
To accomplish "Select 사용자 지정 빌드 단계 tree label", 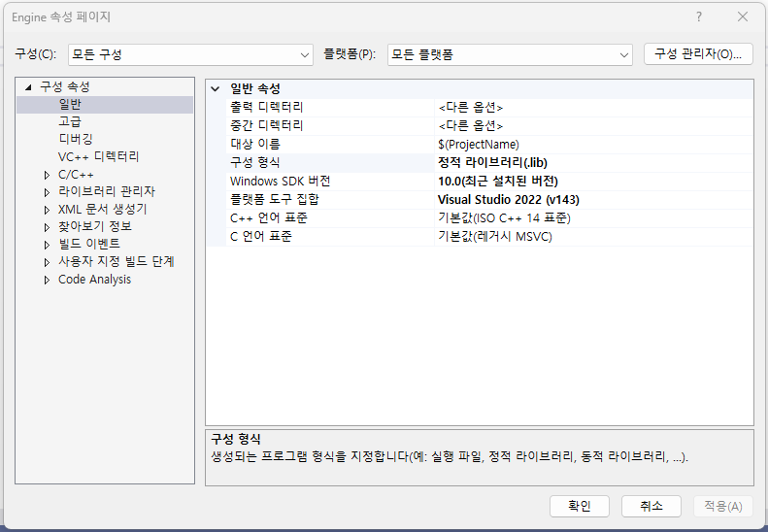I will [x=117, y=261].
